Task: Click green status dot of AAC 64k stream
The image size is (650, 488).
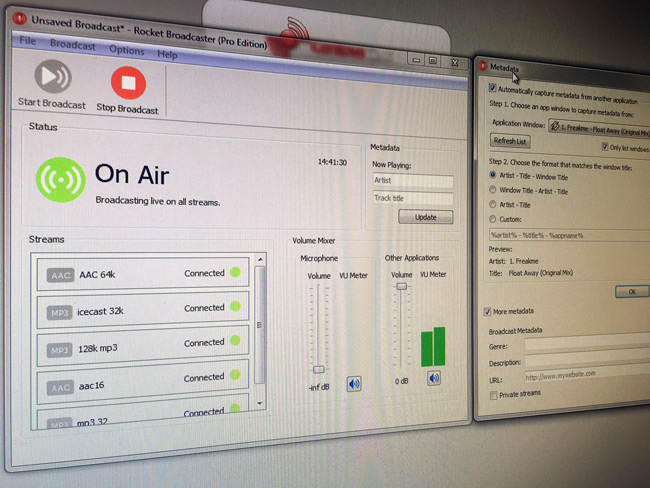Action: coord(235,272)
